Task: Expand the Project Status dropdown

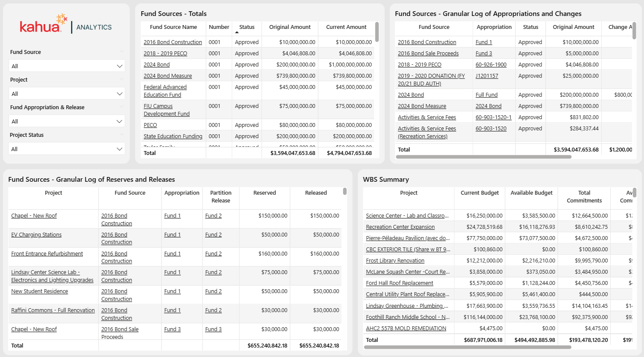Action: 67,149
